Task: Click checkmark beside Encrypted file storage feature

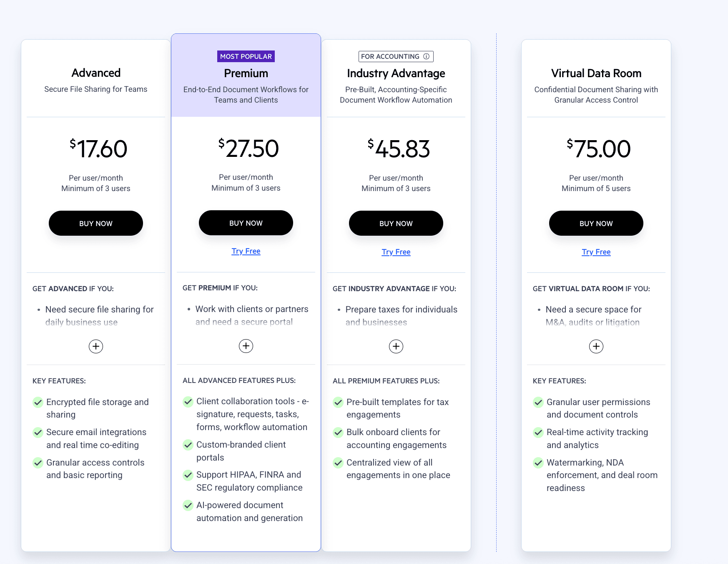Action: coord(38,403)
